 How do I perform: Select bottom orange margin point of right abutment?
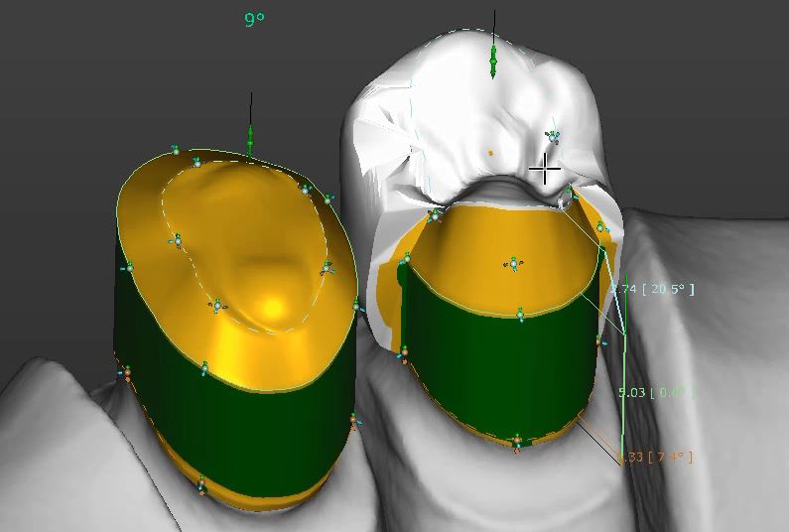point(516,441)
